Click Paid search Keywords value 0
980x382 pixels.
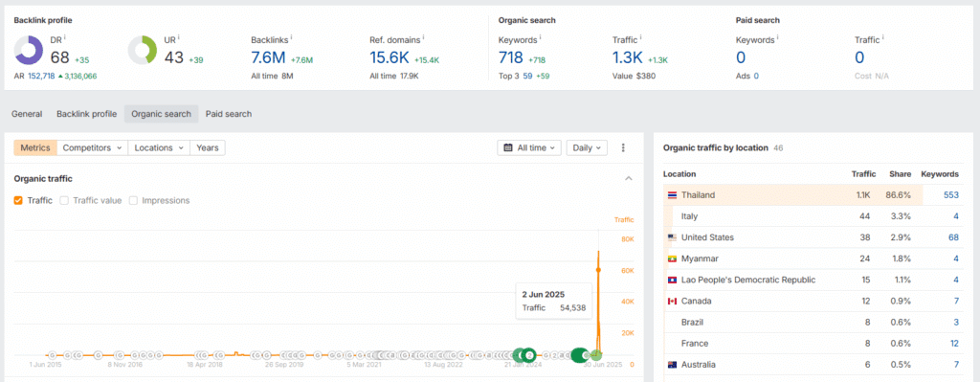pos(741,58)
